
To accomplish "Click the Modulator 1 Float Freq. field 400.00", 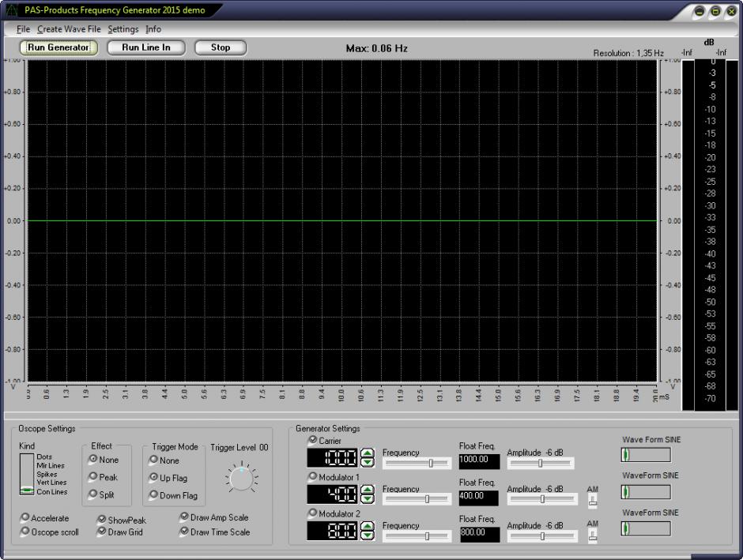I will pos(478,498).
